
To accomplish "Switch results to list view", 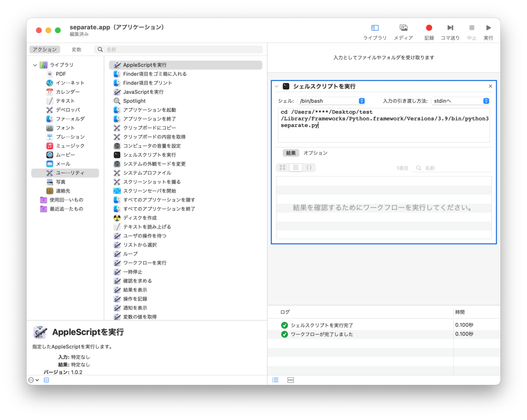I will [x=296, y=168].
